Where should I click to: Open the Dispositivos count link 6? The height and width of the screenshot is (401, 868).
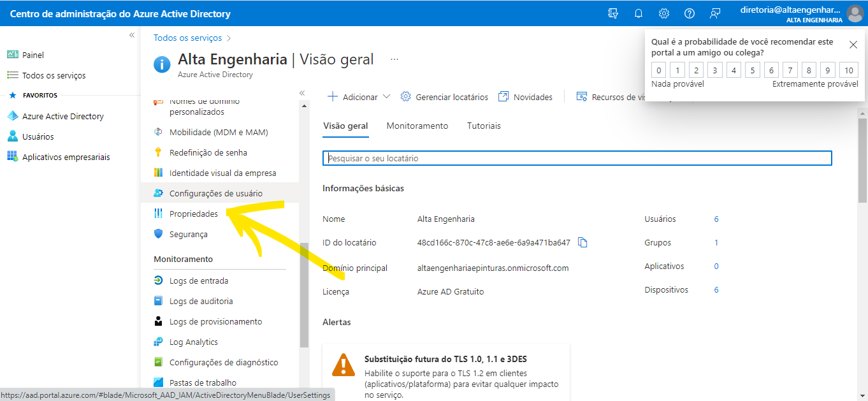coord(716,289)
